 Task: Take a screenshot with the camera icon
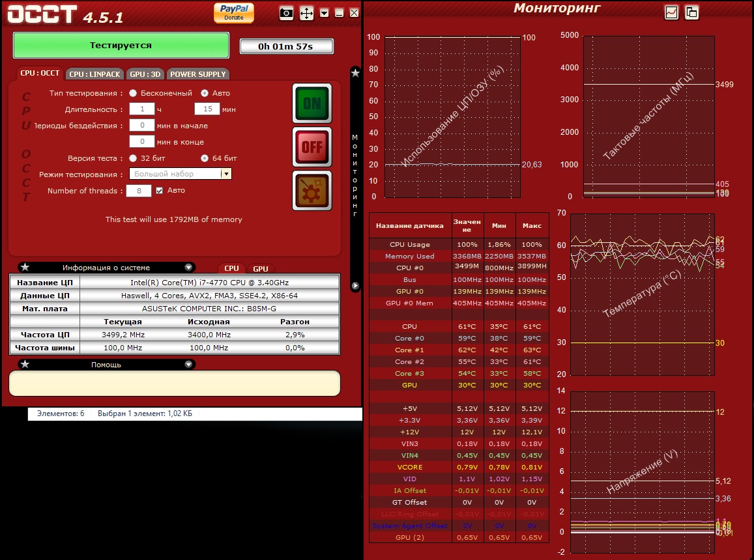coord(286,13)
